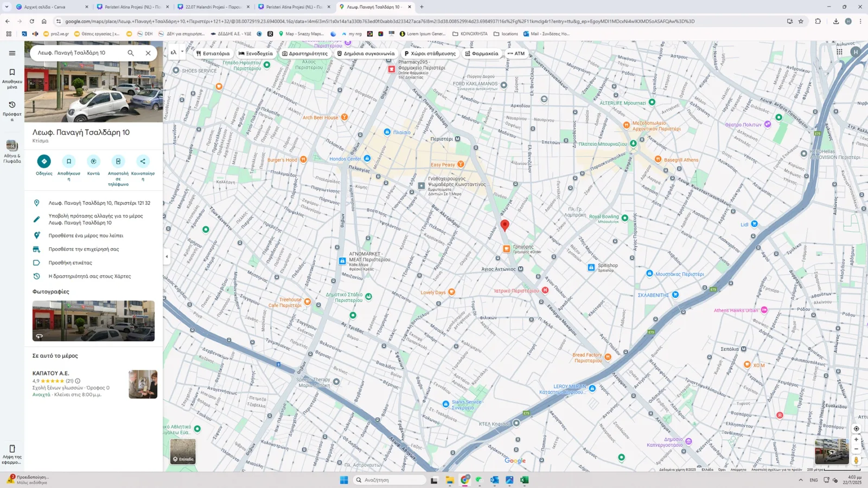
Task: Click Προσθέστε ένα μέρος που λείπει
Action: click(x=93, y=235)
